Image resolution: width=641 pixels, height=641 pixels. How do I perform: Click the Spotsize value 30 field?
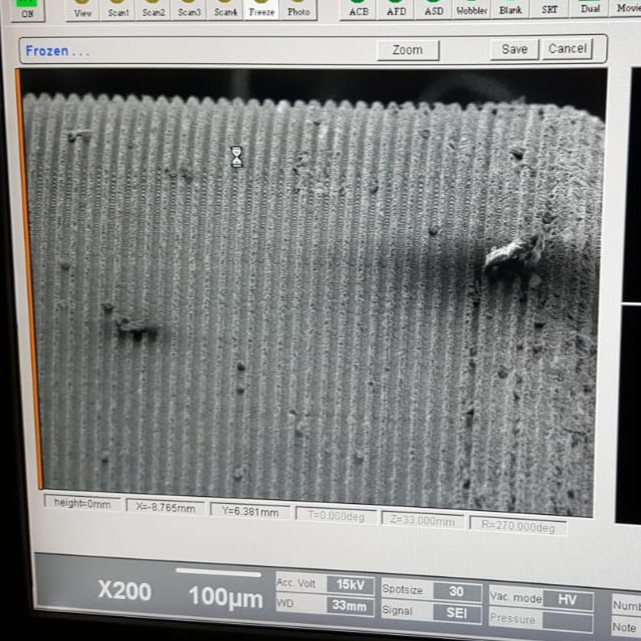coord(455,590)
